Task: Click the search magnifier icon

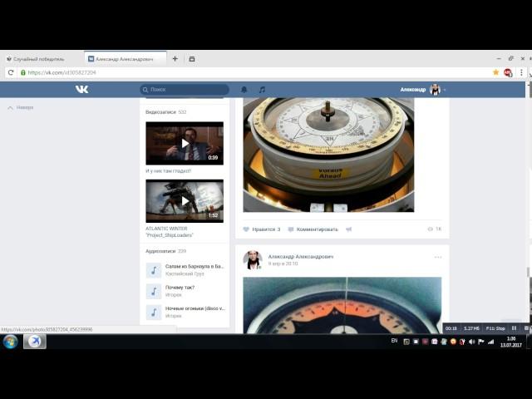Action: point(145,90)
